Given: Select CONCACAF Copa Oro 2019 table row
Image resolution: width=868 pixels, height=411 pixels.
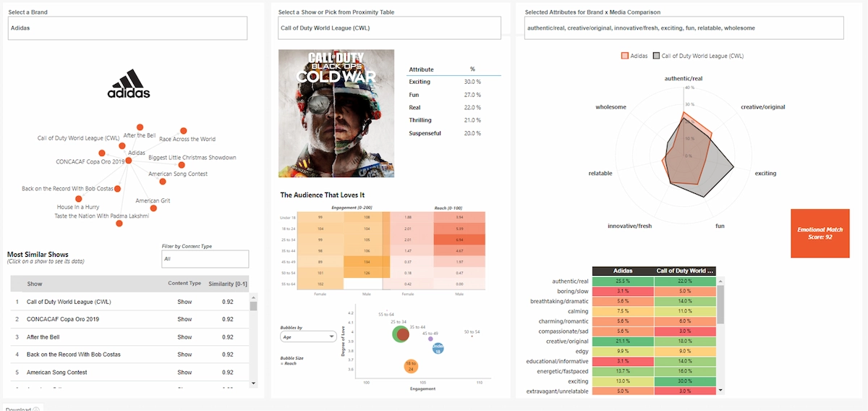Looking at the screenshot, I should tap(130, 319).
